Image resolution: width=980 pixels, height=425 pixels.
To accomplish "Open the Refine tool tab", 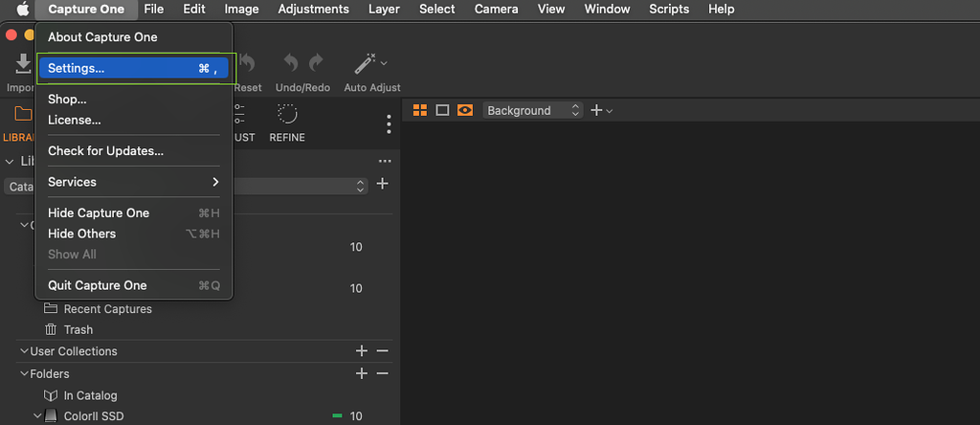I will (x=287, y=123).
